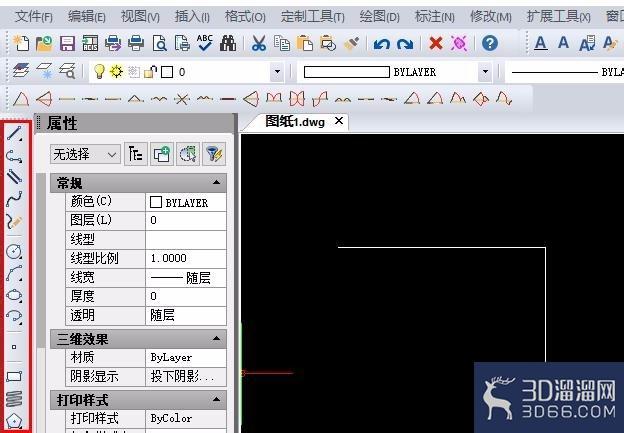Click the 线型比例 value 1.0000

pyautogui.click(x=186, y=258)
